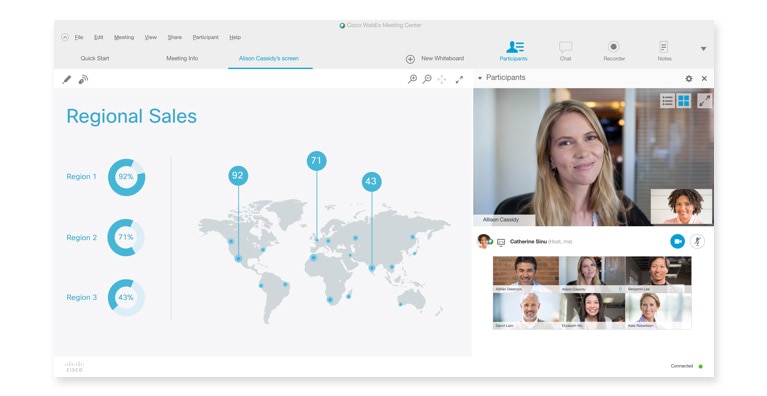Click the Participants panel header title

[x=505, y=78]
